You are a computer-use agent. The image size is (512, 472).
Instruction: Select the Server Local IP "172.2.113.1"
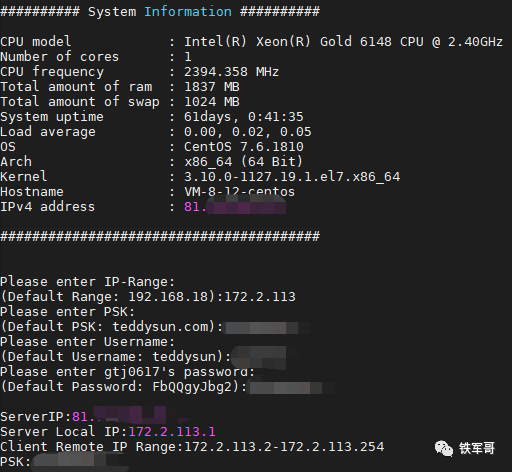(x=172, y=432)
